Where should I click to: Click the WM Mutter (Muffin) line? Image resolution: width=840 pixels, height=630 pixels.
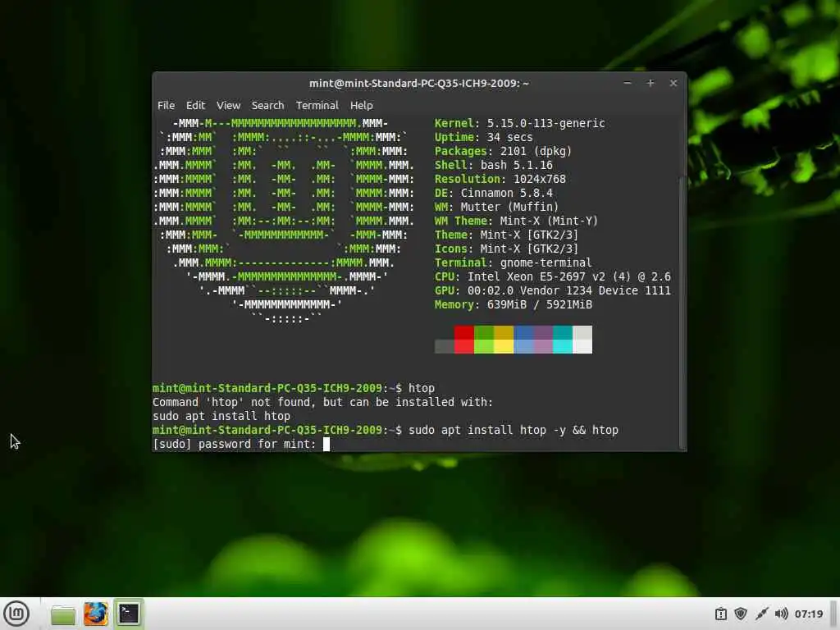496,207
